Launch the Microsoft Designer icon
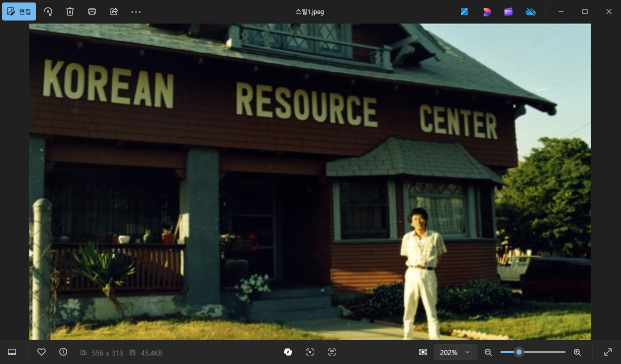This screenshot has height=364, width=621. (x=486, y=12)
